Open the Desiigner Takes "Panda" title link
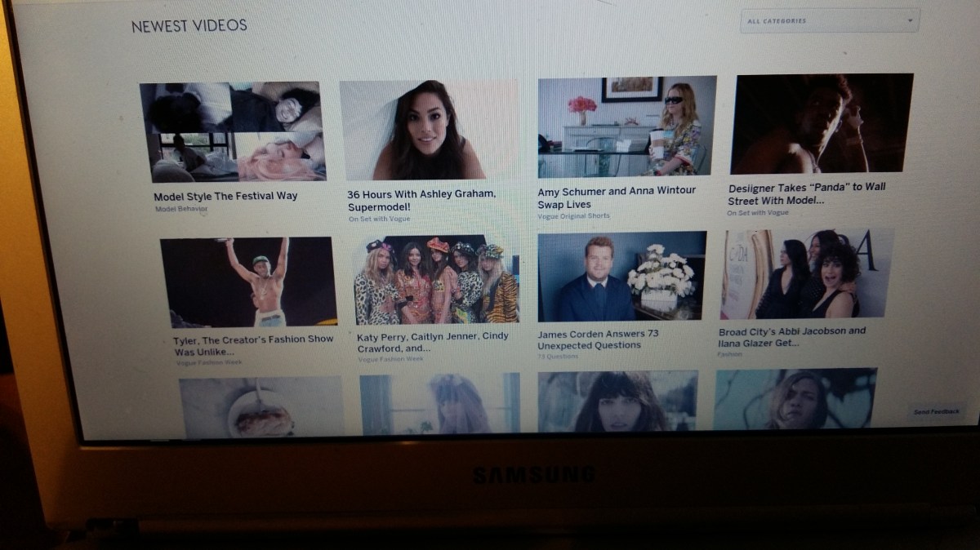Image resolution: width=980 pixels, height=550 pixels. (x=807, y=193)
